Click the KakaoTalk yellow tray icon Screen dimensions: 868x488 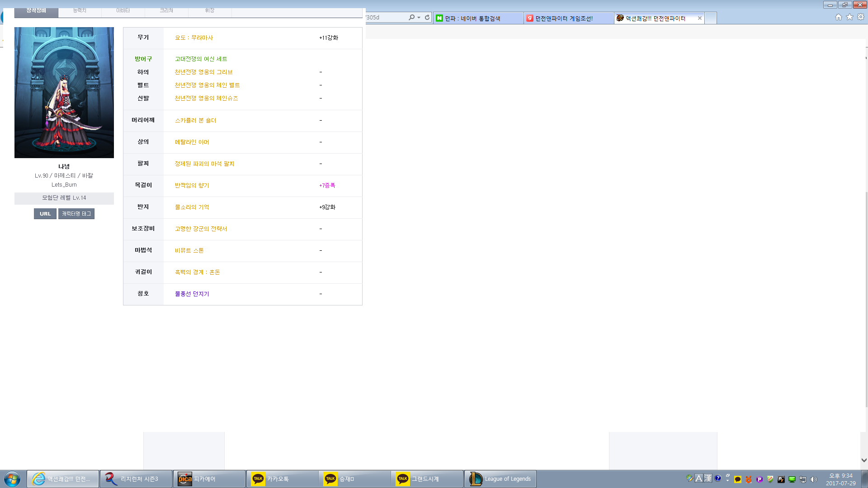[738, 479]
